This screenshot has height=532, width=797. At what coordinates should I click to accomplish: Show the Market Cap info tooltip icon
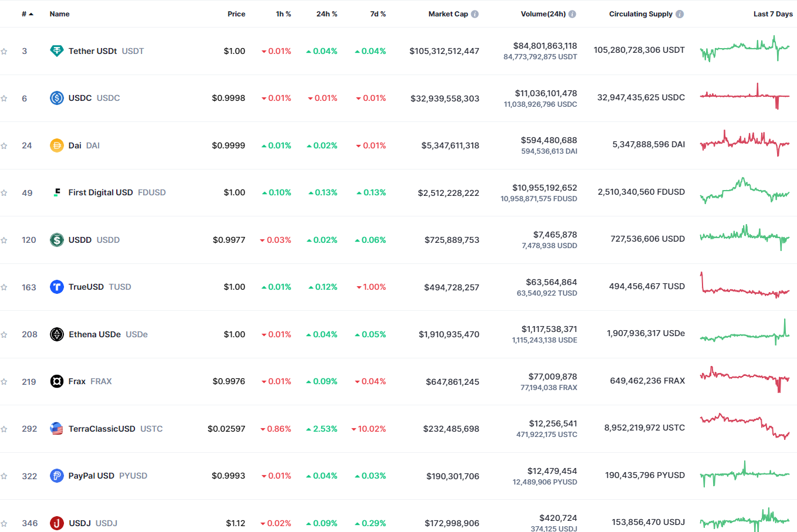(475, 14)
